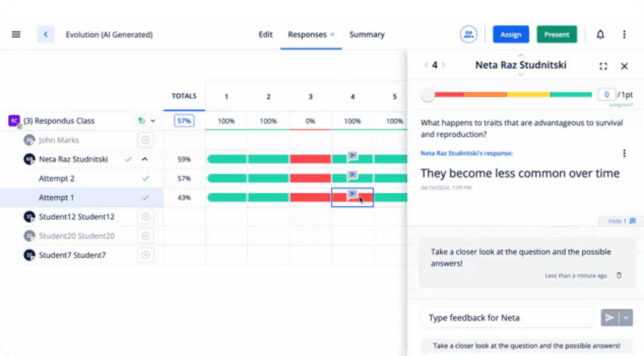Close the Neta Raz Studnitski response panel

point(624,66)
